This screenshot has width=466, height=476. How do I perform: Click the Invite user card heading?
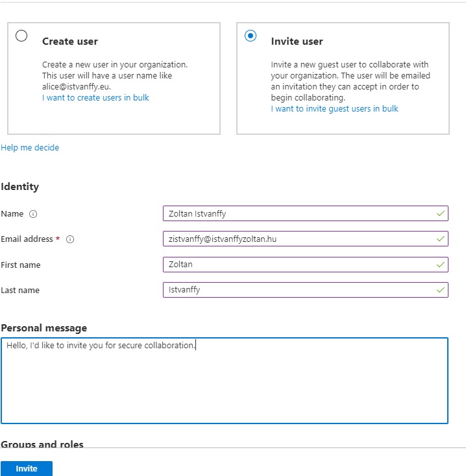297,42
